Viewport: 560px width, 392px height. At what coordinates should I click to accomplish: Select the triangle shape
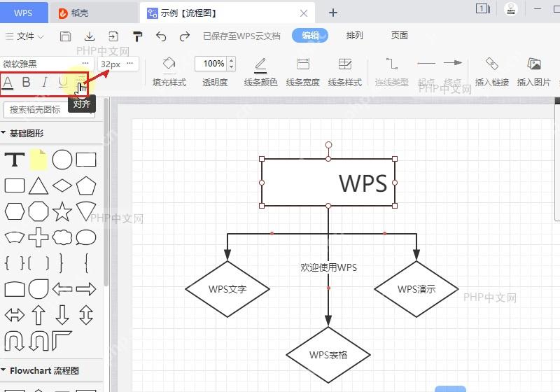pos(38,185)
